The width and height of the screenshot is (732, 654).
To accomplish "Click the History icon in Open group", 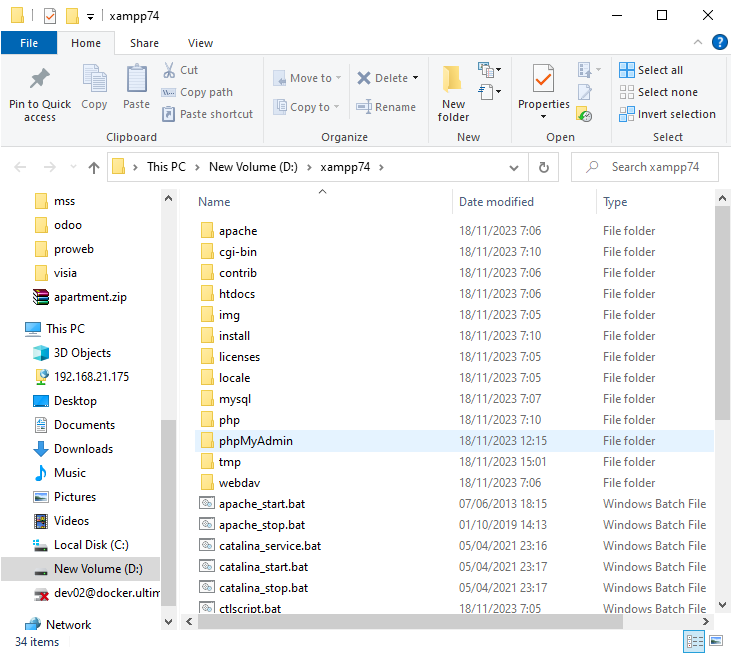I will (584, 114).
